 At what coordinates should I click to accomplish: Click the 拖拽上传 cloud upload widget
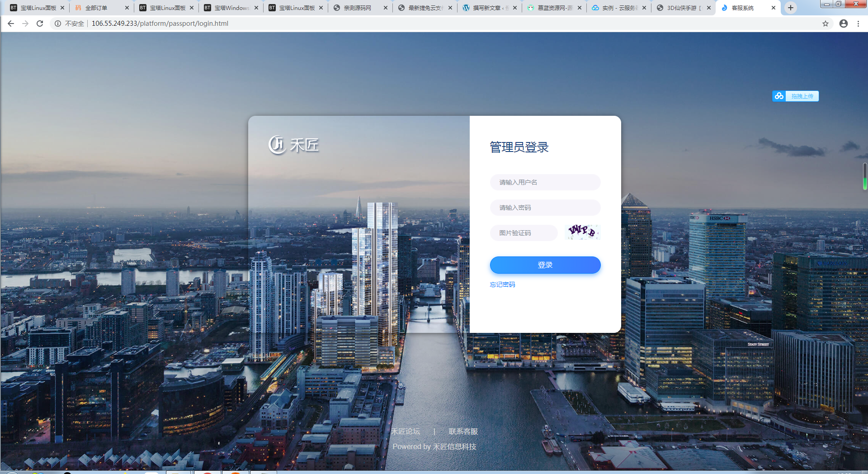(796, 96)
